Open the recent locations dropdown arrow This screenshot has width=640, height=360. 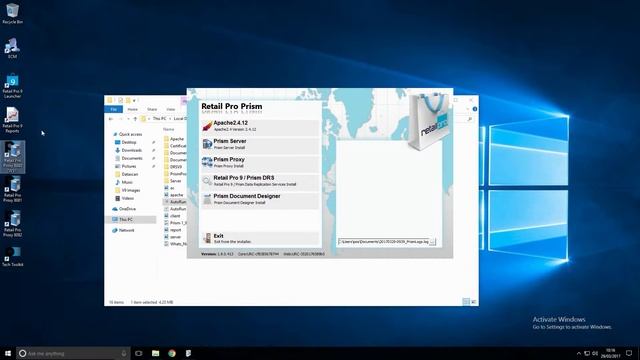[x=129, y=119]
